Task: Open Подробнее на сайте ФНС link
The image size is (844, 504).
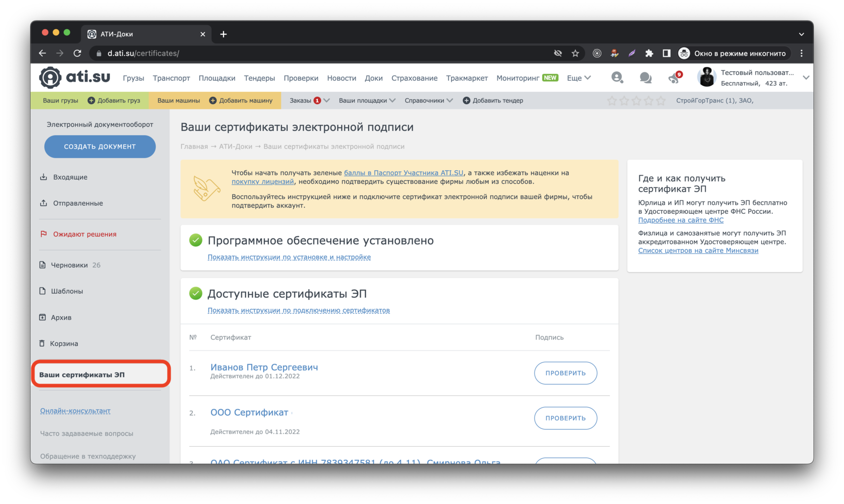Action: click(x=681, y=220)
